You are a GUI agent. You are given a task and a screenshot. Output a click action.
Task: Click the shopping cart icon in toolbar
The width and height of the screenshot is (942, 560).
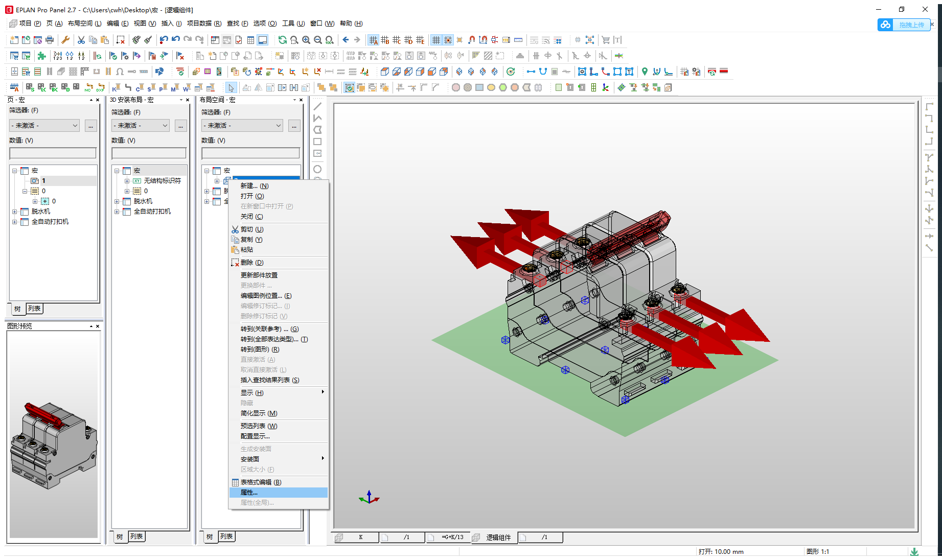tap(606, 40)
